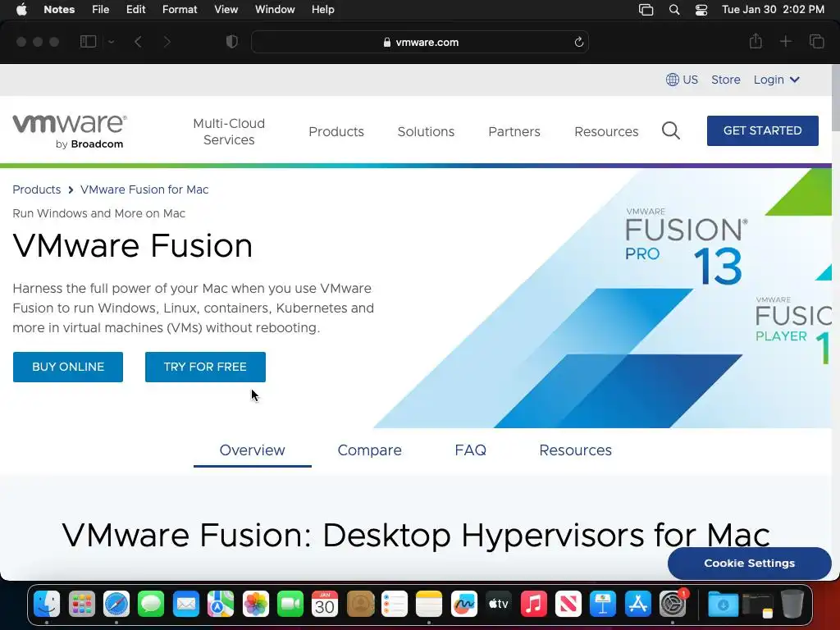Open the Multi-Cloud Services menu
This screenshot has height=630, width=840.
229,131
